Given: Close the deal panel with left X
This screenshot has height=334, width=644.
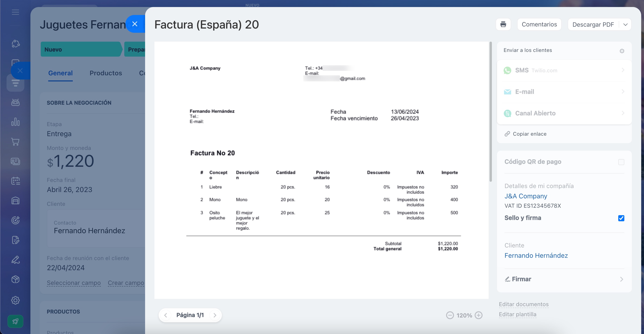Looking at the screenshot, I should pyautogui.click(x=21, y=71).
